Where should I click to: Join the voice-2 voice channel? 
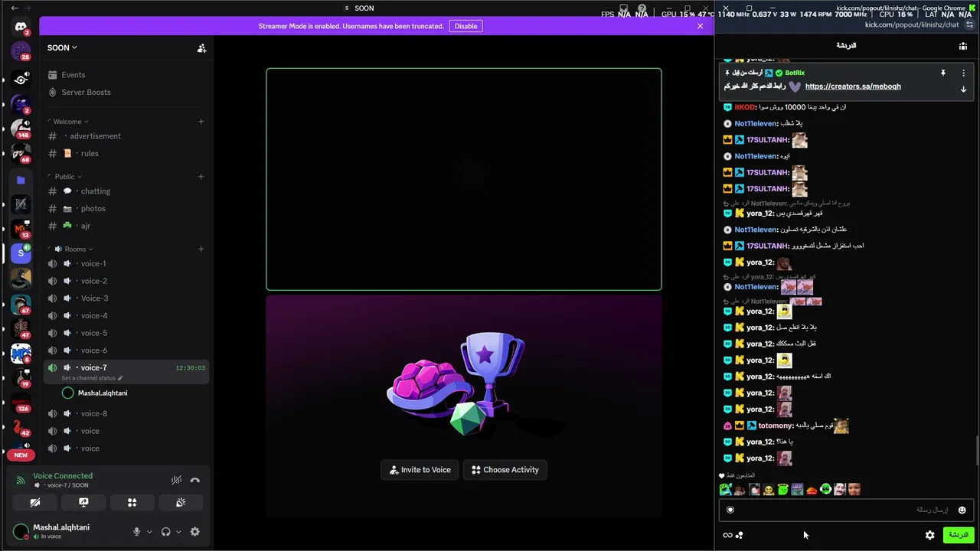126,281
